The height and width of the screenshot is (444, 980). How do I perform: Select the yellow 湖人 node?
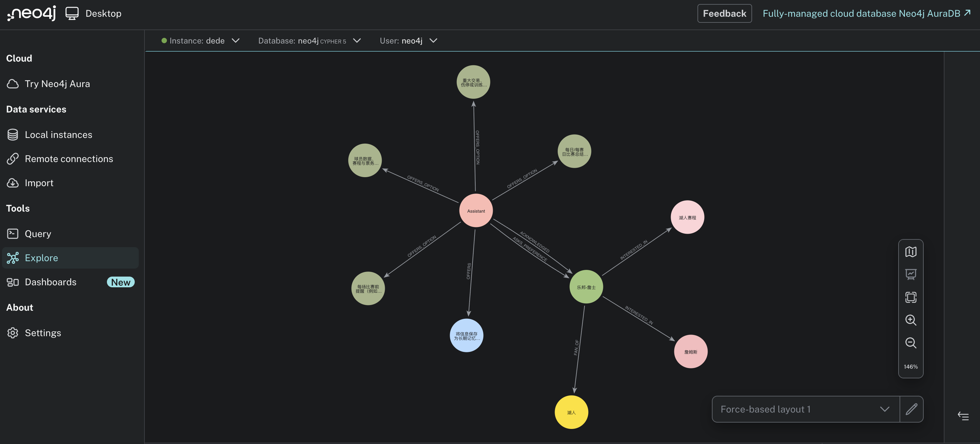(571, 412)
